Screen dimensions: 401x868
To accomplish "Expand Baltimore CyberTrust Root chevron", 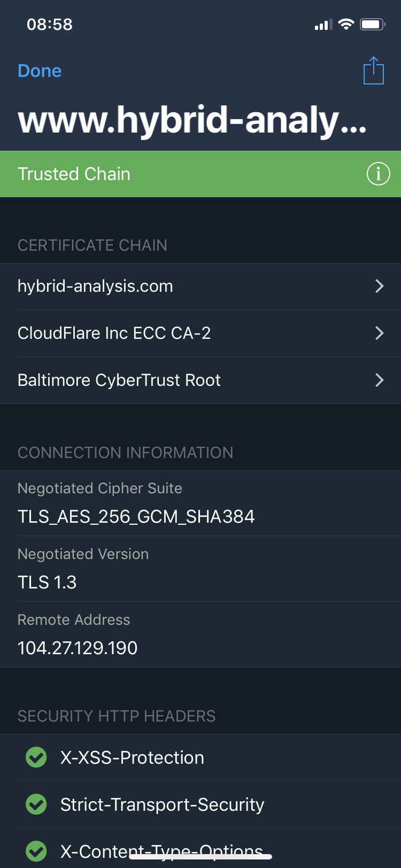I will (380, 380).
